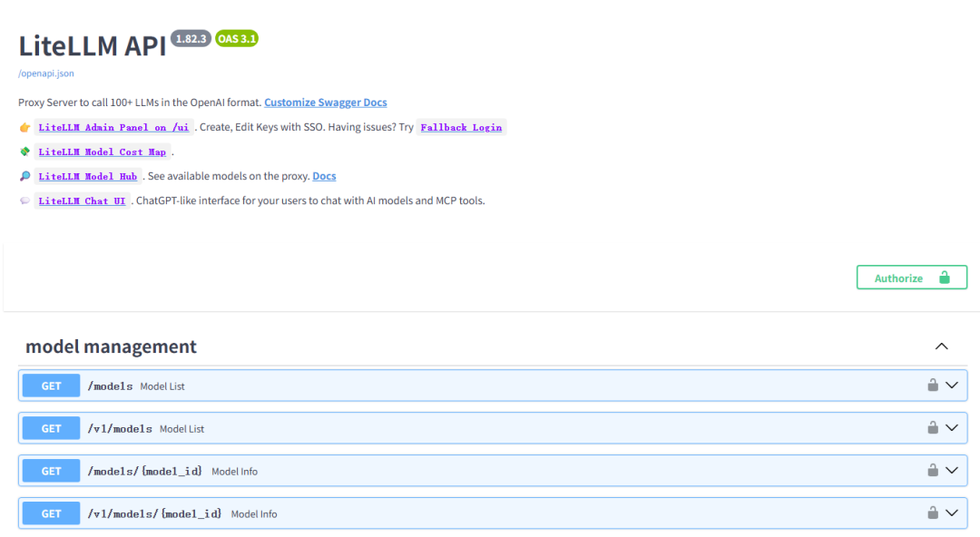Open the Docs link after Model Hub
Viewport: 980px width, 537px height.
coord(324,176)
